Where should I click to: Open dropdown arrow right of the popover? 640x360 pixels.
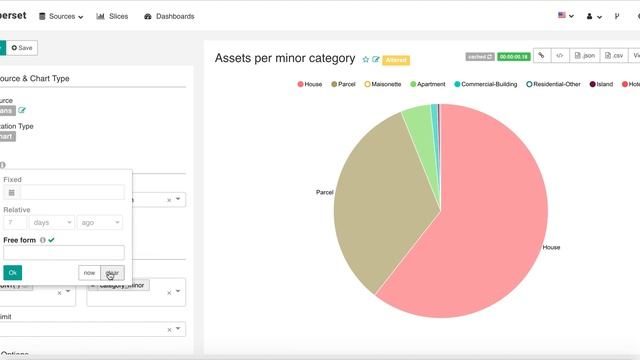(178, 199)
